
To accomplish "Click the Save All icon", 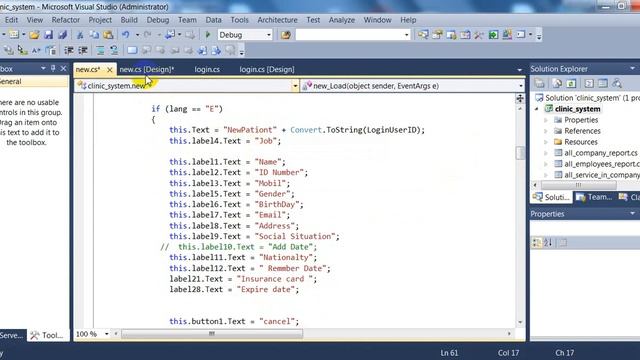I will [x=62, y=35].
